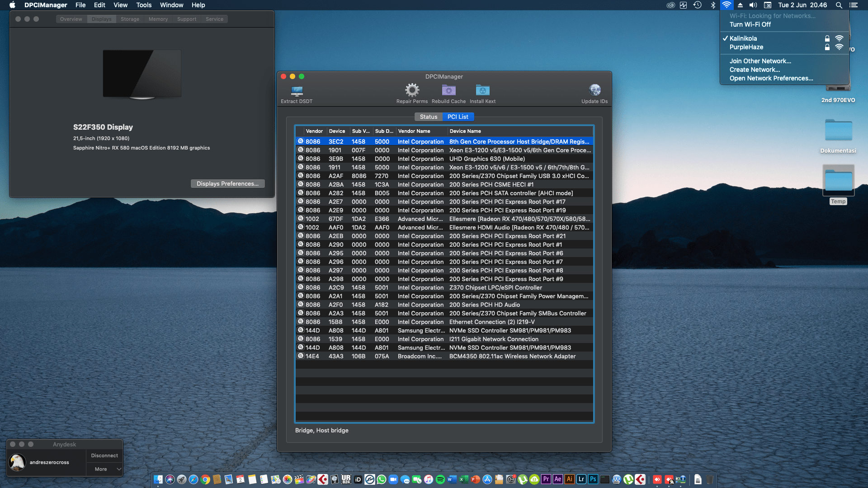Image resolution: width=868 pixels, height=488 pixels.
Task: Open Spotlight search in the menu bar
Action: point(839,5)
